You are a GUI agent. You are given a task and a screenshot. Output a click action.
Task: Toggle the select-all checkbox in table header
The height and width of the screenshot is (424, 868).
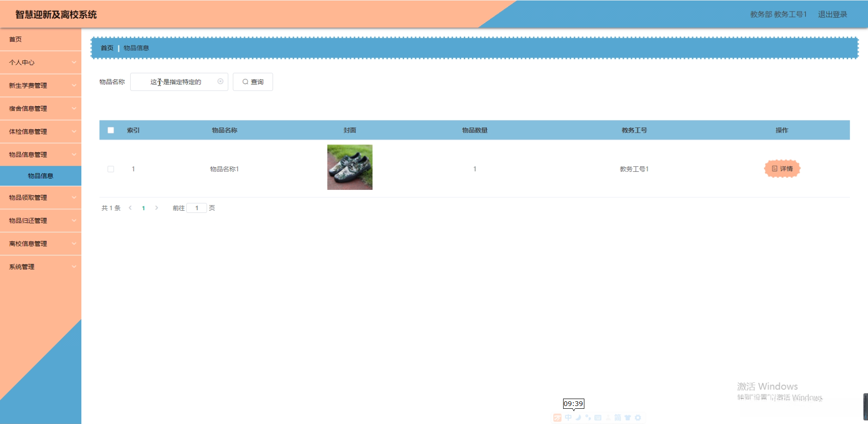[x=111, y=130]
